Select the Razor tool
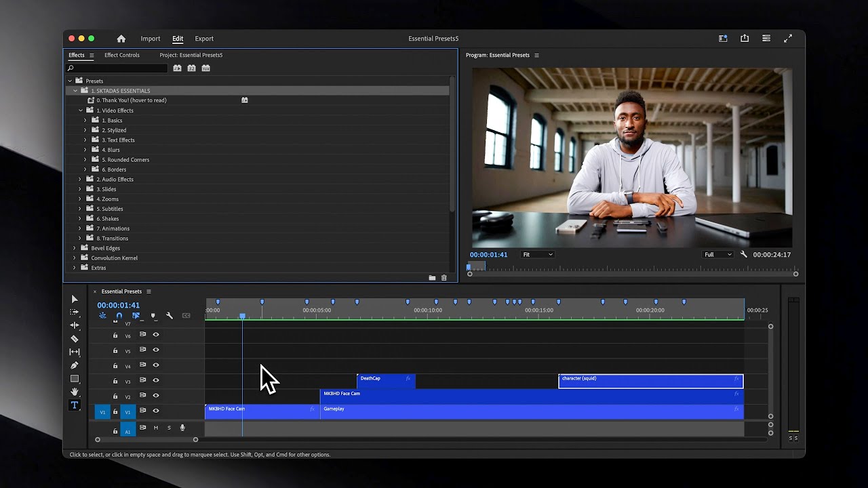 click(75, 339)
